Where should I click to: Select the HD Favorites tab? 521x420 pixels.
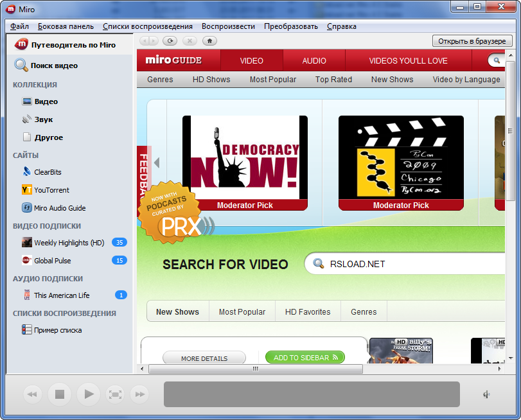(308, 311)
